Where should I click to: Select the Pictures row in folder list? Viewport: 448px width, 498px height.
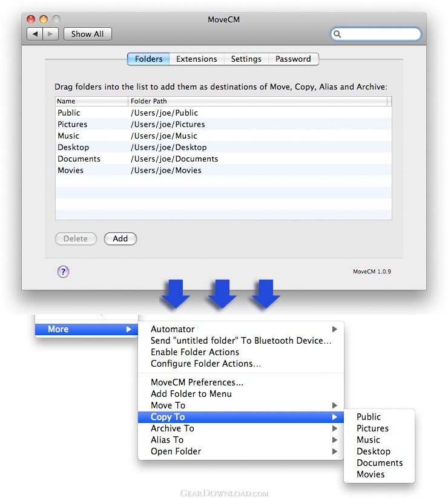click(x=223, y=124)
